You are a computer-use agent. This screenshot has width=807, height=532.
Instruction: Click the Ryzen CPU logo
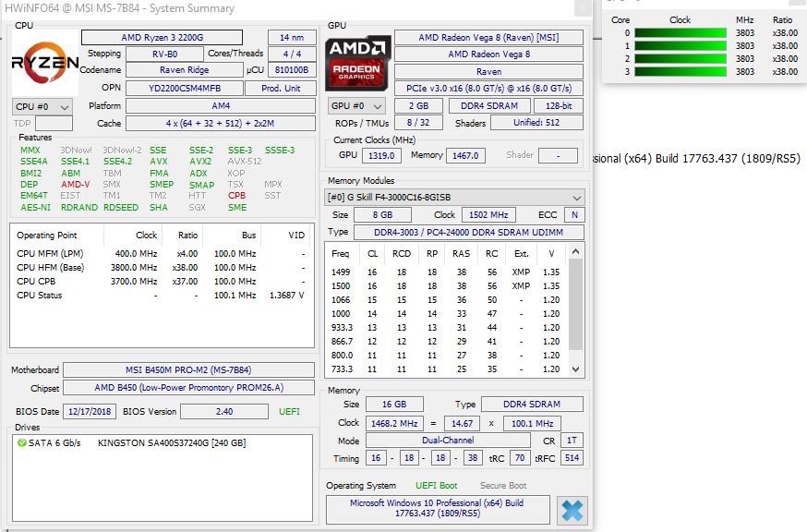tap(45, 63)
